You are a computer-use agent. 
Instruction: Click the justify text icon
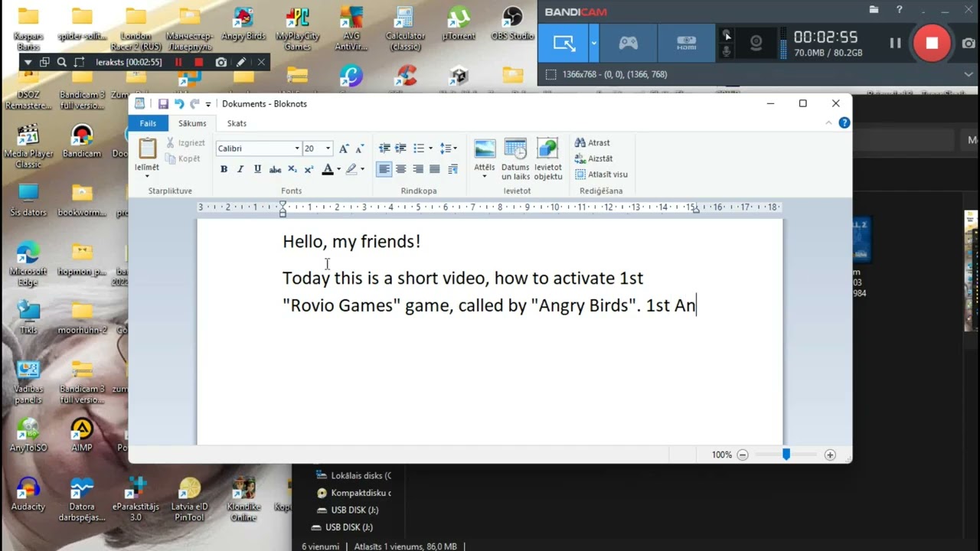pyautogui.click(x=435, y=169)
